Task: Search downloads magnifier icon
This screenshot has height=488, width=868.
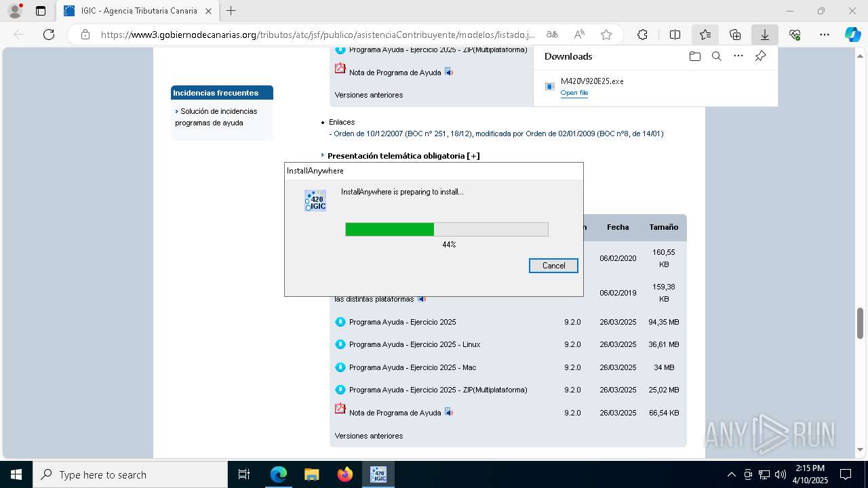Action: point(716,56)
